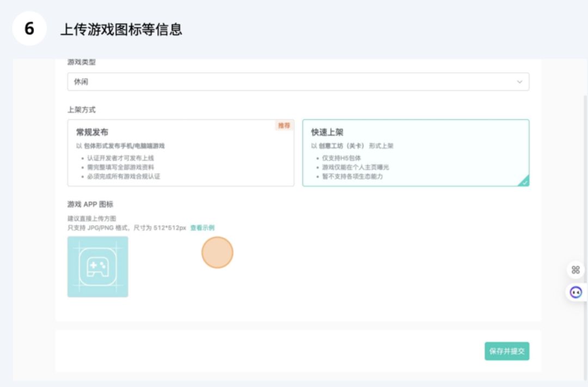Select the 快速上架 publishing option title

tap(327, 132)
